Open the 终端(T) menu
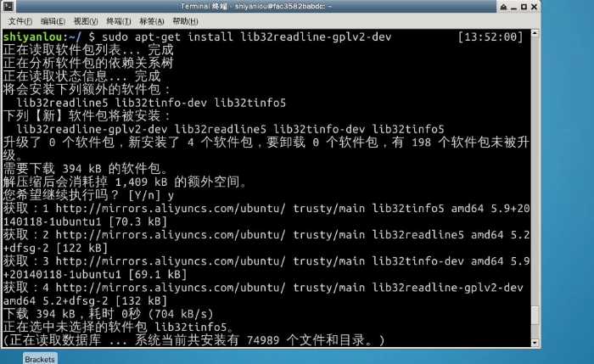The width and height of the screenshot is (594, 364). pos(119,21)
